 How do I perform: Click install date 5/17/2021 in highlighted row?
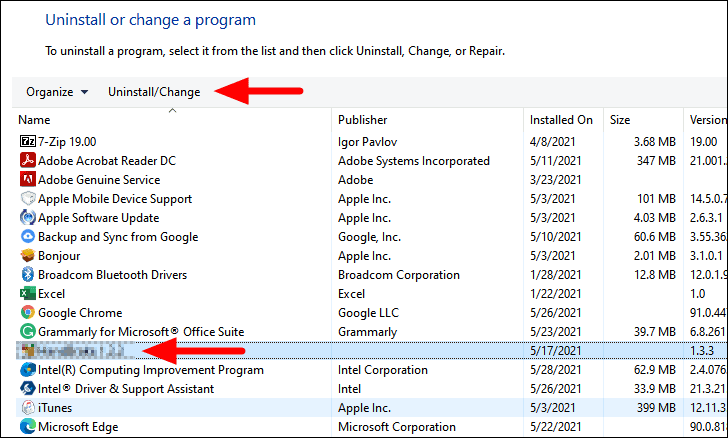click(x=555, y=351)
